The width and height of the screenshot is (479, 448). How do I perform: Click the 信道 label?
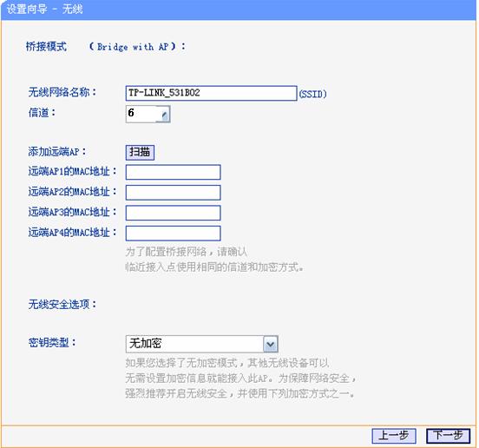[x=42, y=113]
